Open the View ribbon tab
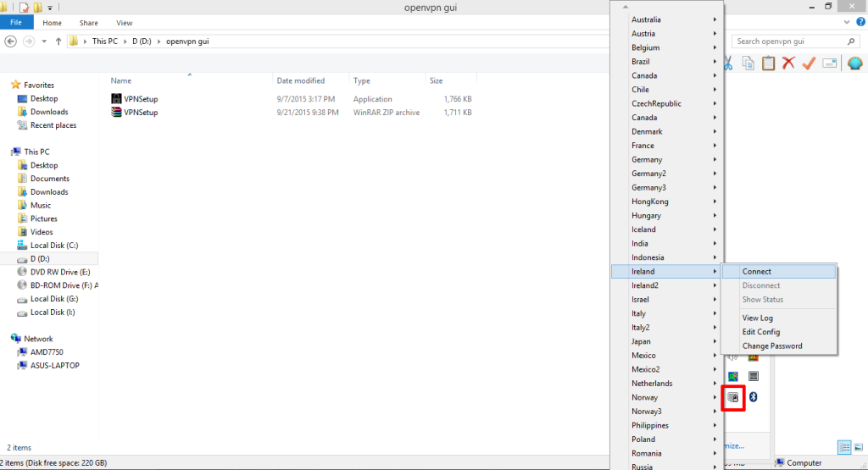This screenshot has height=470, width=868. [124, 23]
